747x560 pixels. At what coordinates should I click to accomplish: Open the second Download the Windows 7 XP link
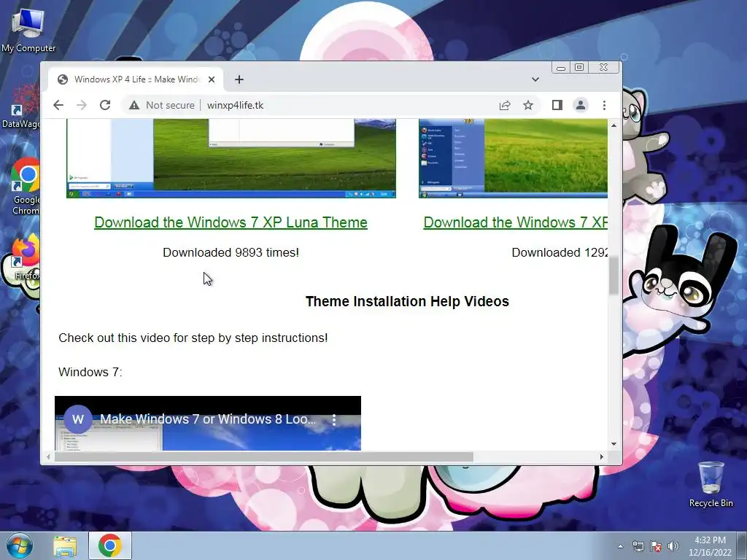click(x=516, y=222)
